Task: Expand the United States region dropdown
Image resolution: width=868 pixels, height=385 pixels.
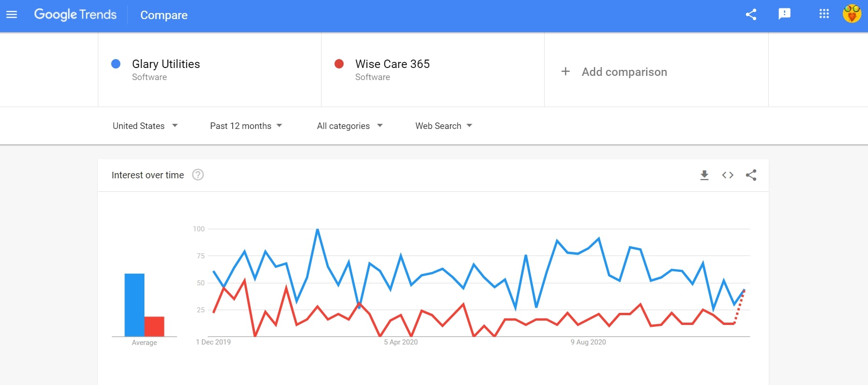Action: (145, 126)
